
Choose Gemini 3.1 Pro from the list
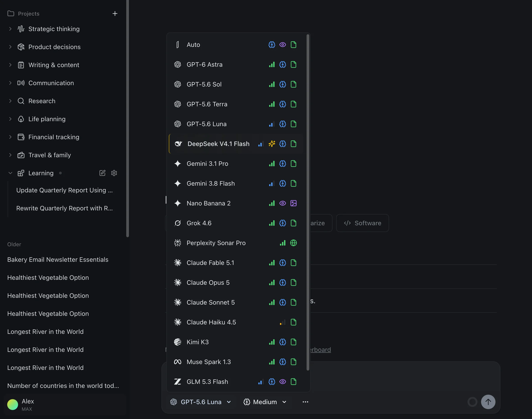pyautogui.click(x=236, y=164)
